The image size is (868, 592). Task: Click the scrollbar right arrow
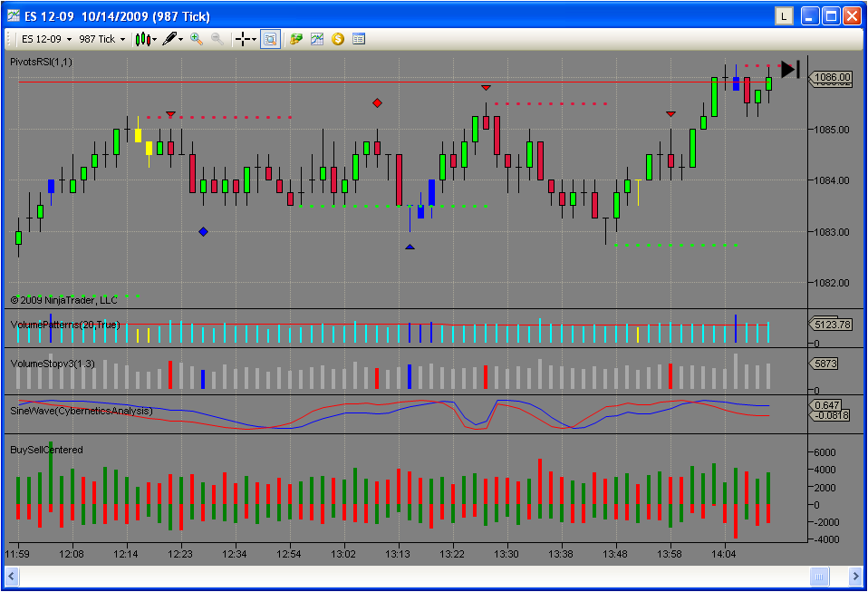coord(855,577)
